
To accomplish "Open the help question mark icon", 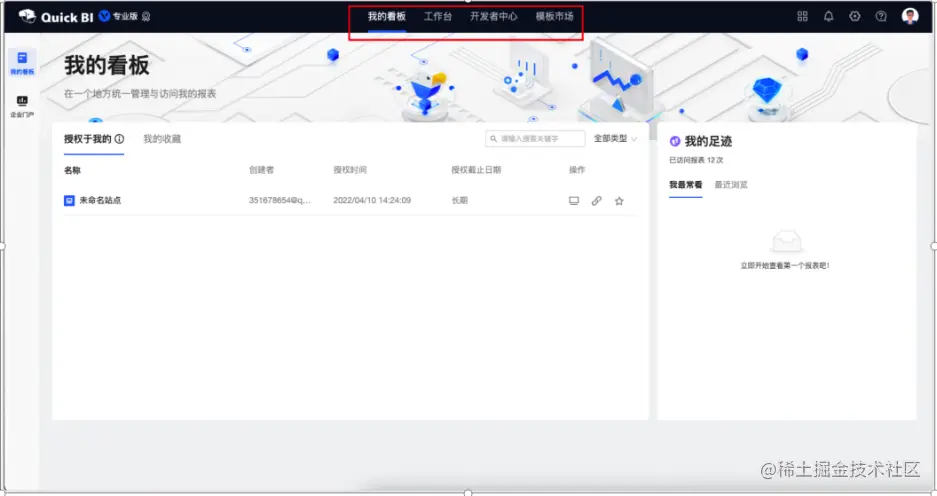I will tap(881, 17).
